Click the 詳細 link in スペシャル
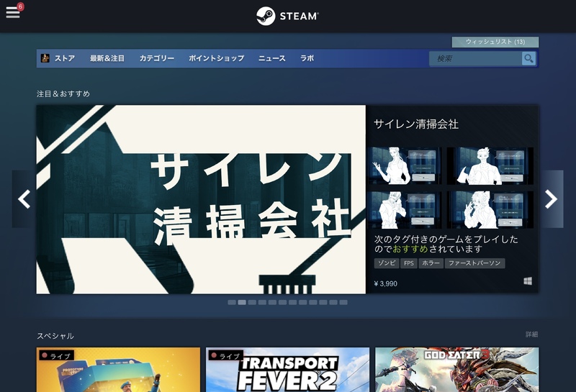Screen dimensions: 576x392 532,334
